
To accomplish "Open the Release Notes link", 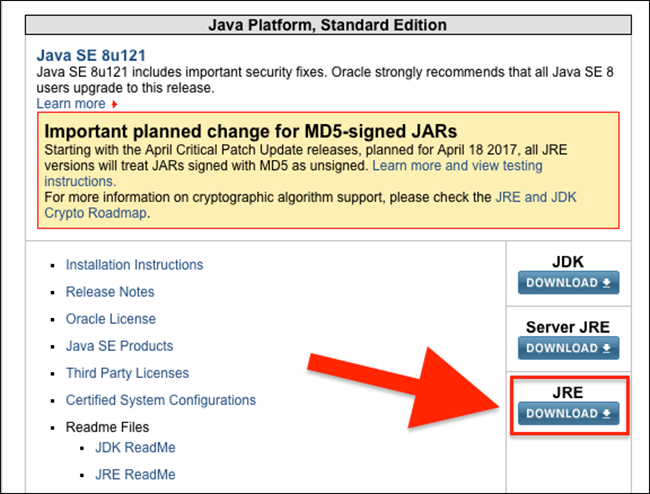I will coord(110,292).
